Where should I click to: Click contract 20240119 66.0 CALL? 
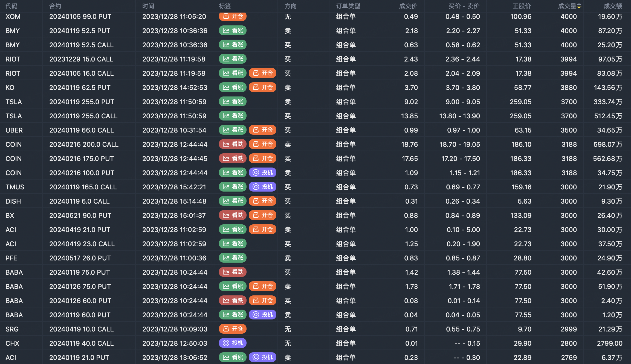(x=82, y=130)
